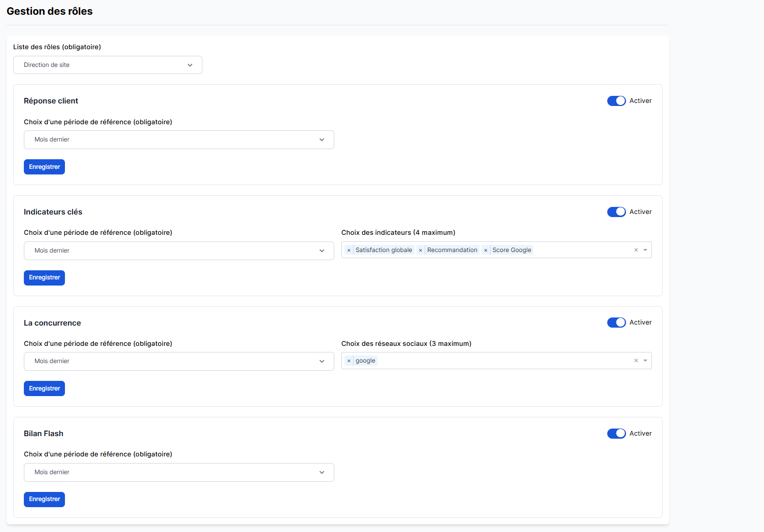Click Enregistrer in the Bilan Flash section
Image resolution: width=764 pixels, height=532 pixels.
[44, 500]
